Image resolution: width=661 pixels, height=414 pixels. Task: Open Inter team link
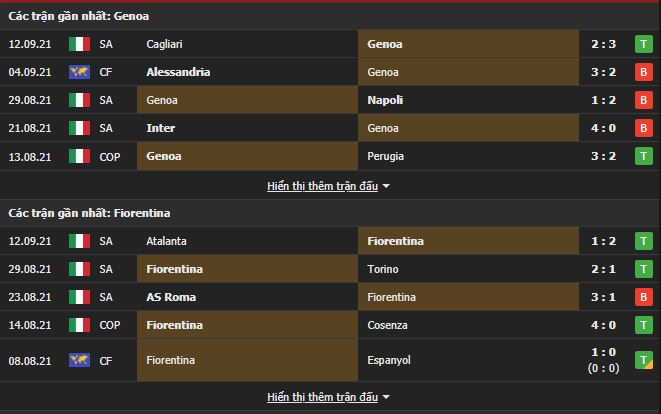(x=160, y=128)
